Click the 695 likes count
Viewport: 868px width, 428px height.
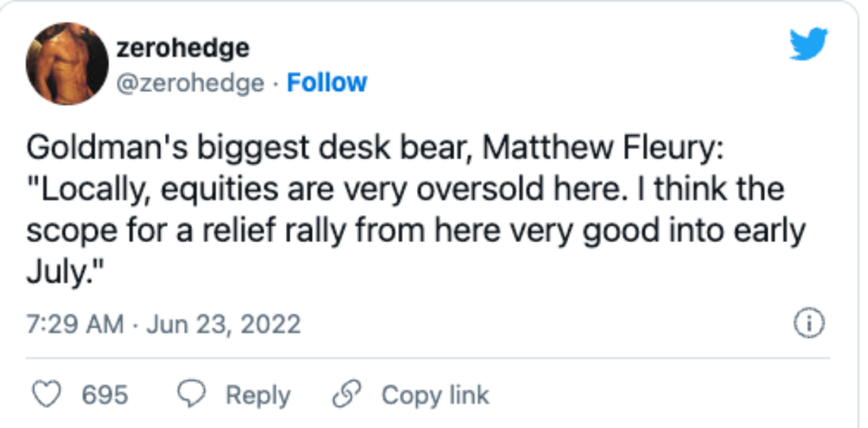coord(104,395)
